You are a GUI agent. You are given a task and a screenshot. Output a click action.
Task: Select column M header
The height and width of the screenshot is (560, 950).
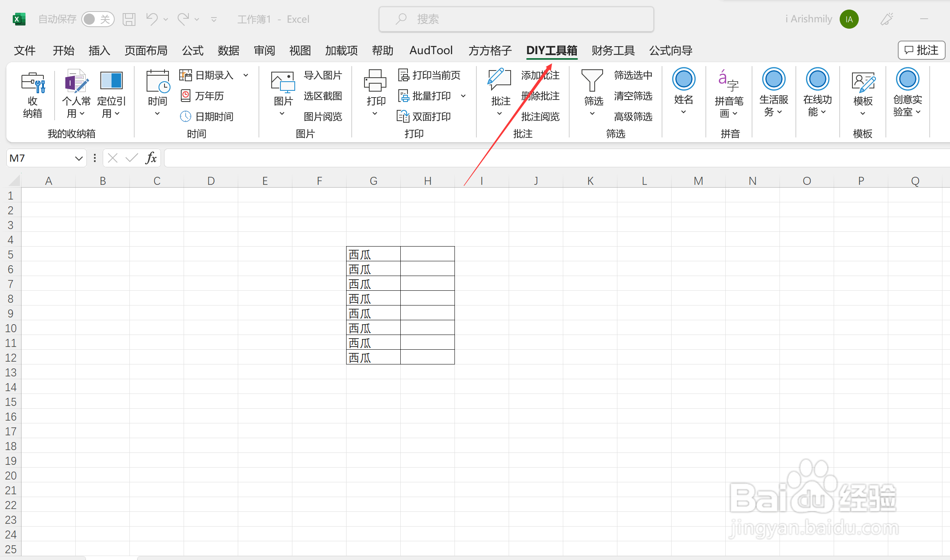[698, 181]
